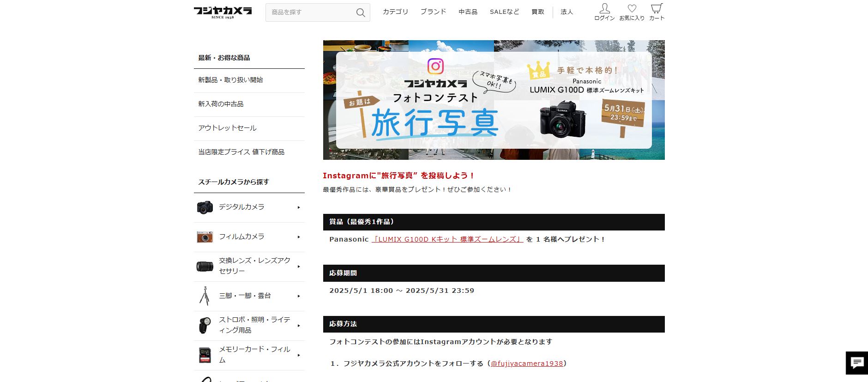The width and height of the screenshot is (868, 382).
Task: Click the 賞品（最優秀1作品） section header
Action: [494, 222]
